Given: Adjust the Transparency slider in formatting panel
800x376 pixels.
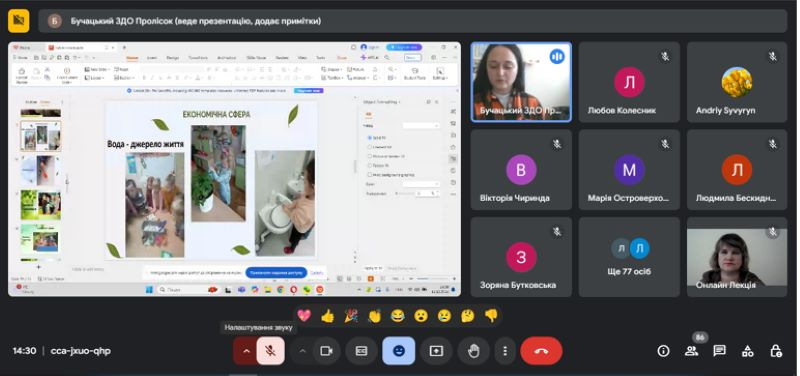Looking at the screenshot, I should pos(404,194).
